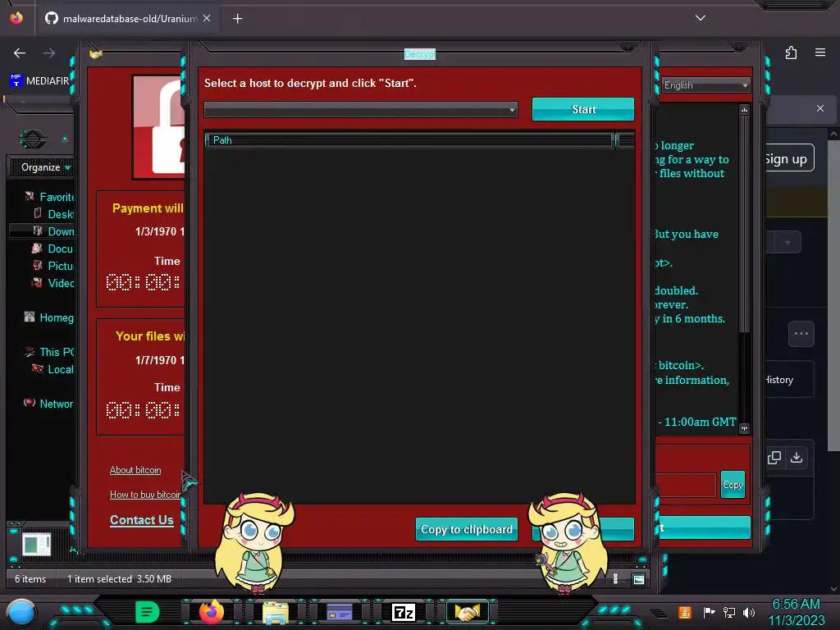The width and height of the screenshot is (840, 630).
Task: Click the '6 items' status bar text
Action: tap(30, 579)
